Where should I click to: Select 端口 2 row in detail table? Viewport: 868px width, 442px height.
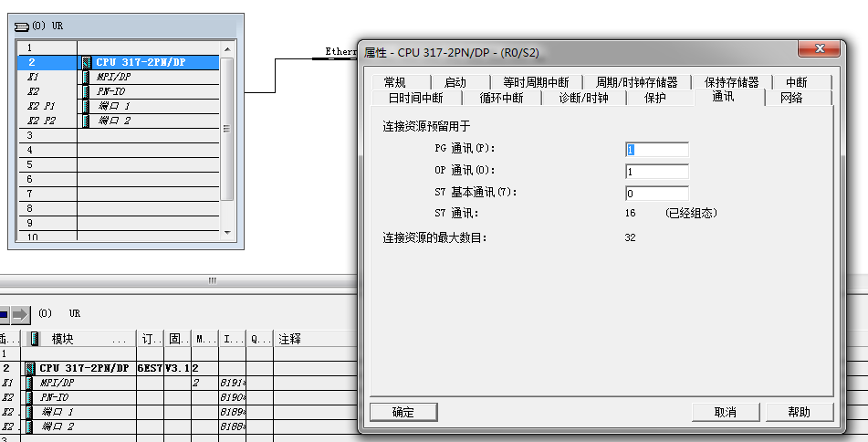179,426
